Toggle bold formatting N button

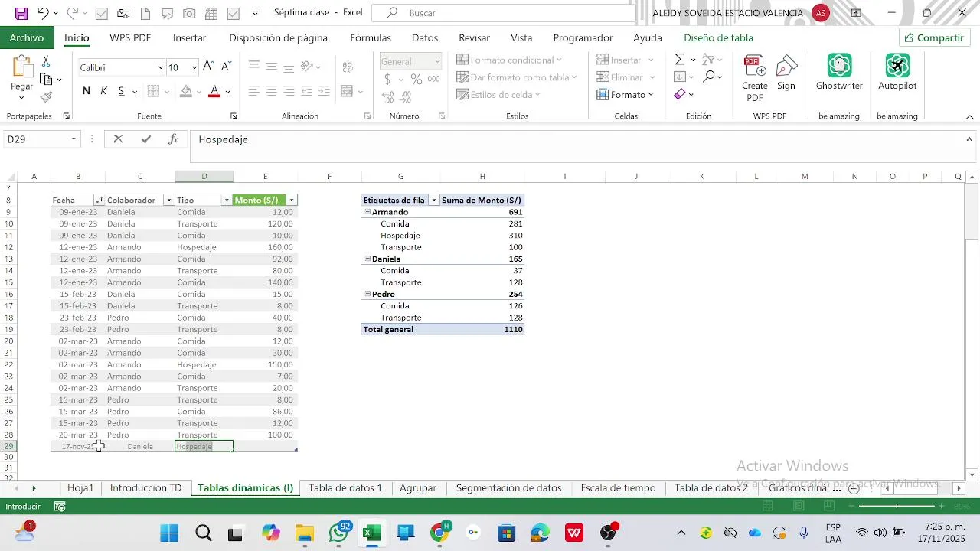[86, 91]
